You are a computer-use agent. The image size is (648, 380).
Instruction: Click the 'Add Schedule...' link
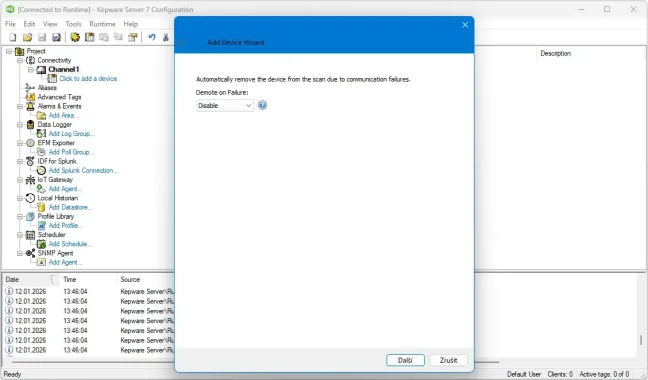70,244
